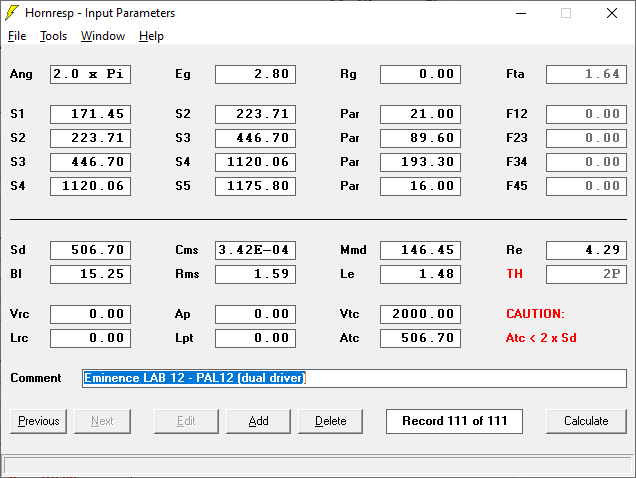Click the Par field showing 21.00

click(x=420, y=114)
